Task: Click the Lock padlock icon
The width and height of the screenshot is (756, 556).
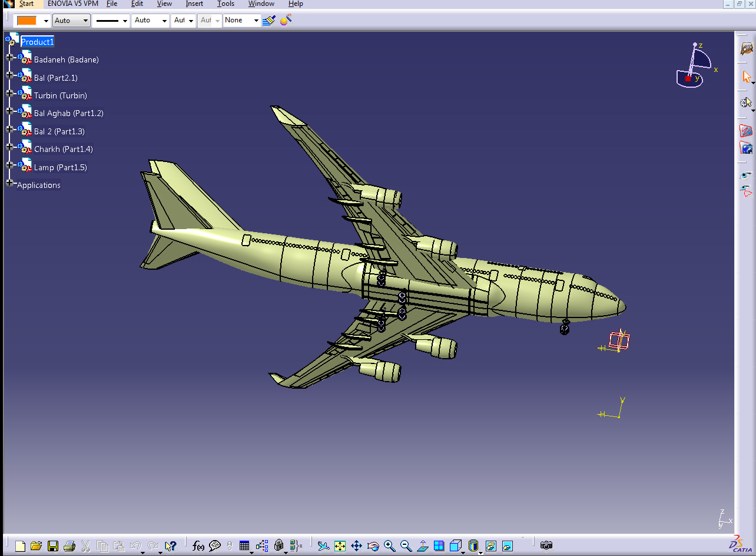Action: (x=279, y=546)
